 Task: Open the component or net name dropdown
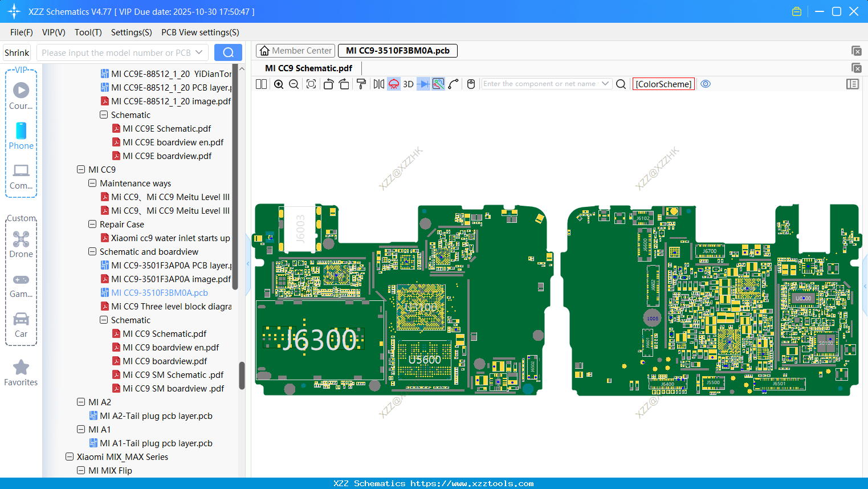pos(605,84)
